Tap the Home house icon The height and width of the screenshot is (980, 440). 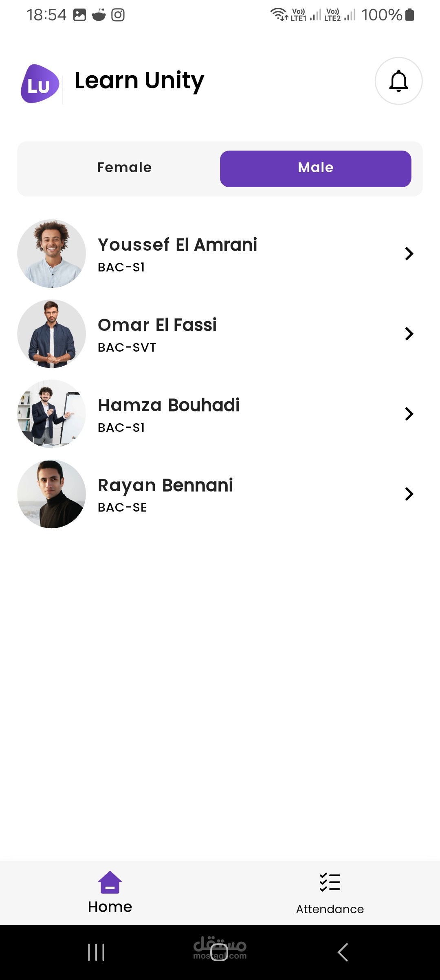[x=110, y=882]
